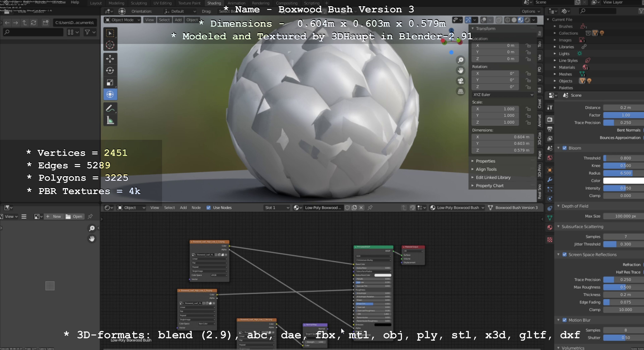Select the Annotate tool

tap(110, 109)
